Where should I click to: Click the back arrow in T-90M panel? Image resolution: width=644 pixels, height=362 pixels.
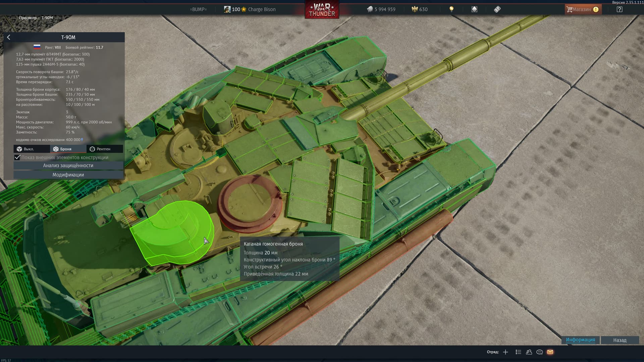click(x=9, y=38)
